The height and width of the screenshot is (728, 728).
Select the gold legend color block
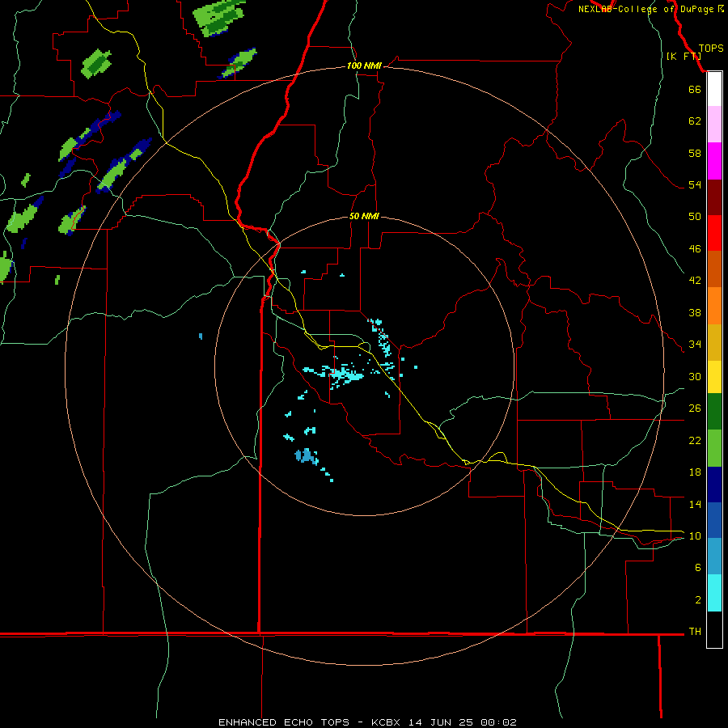point(714,342)
